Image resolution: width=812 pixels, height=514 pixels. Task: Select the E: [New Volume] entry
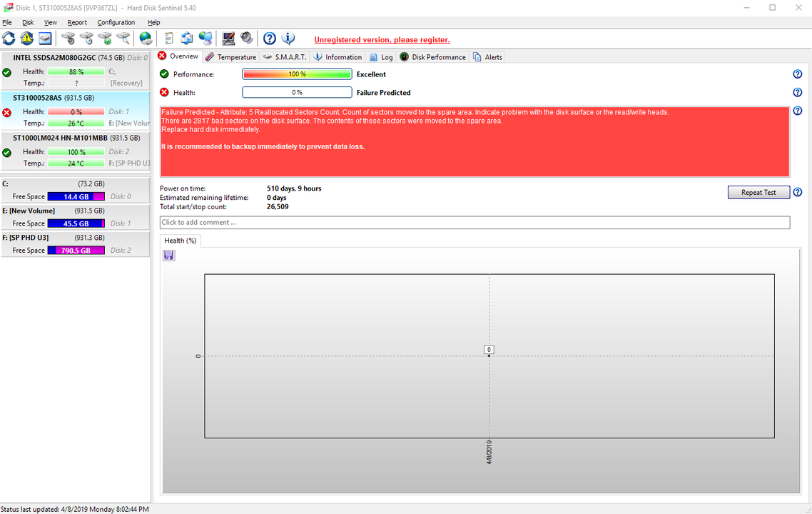click(76, 217)
